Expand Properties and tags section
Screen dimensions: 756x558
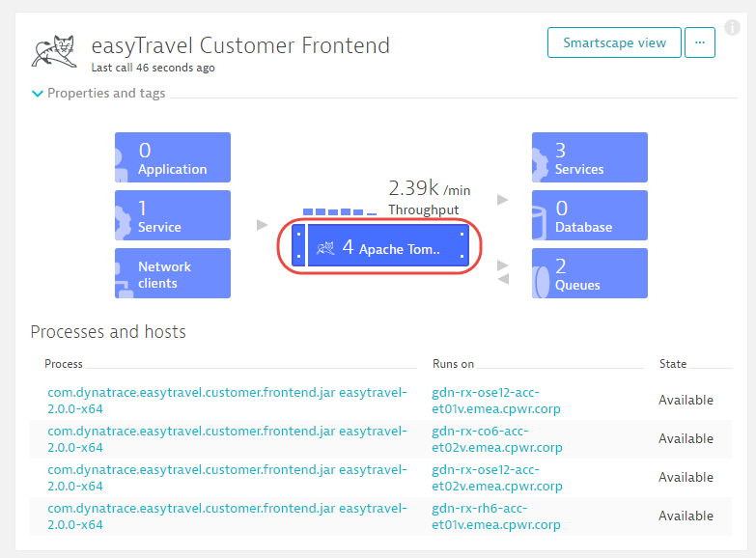(98, 93)
